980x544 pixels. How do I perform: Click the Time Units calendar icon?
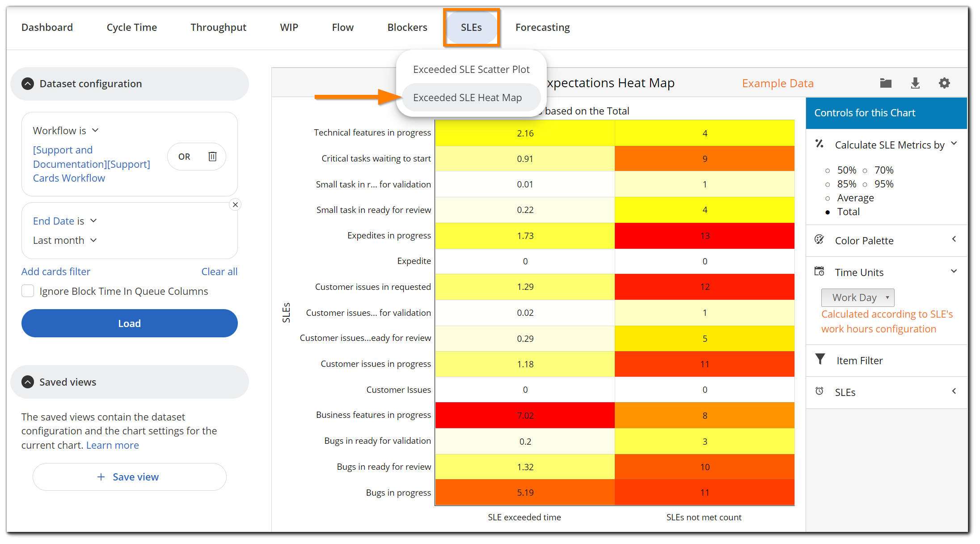[819, 272]
